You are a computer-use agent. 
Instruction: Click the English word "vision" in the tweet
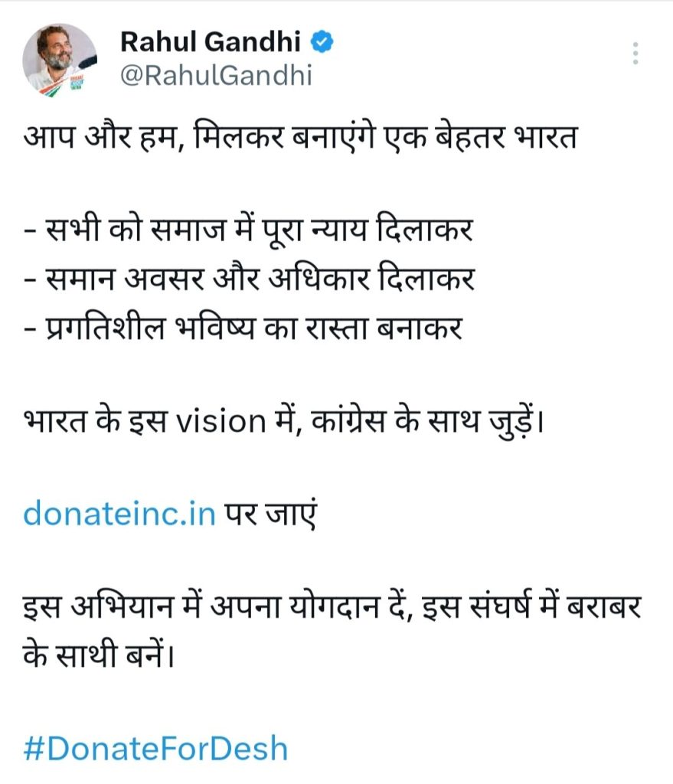coord(221,421)
